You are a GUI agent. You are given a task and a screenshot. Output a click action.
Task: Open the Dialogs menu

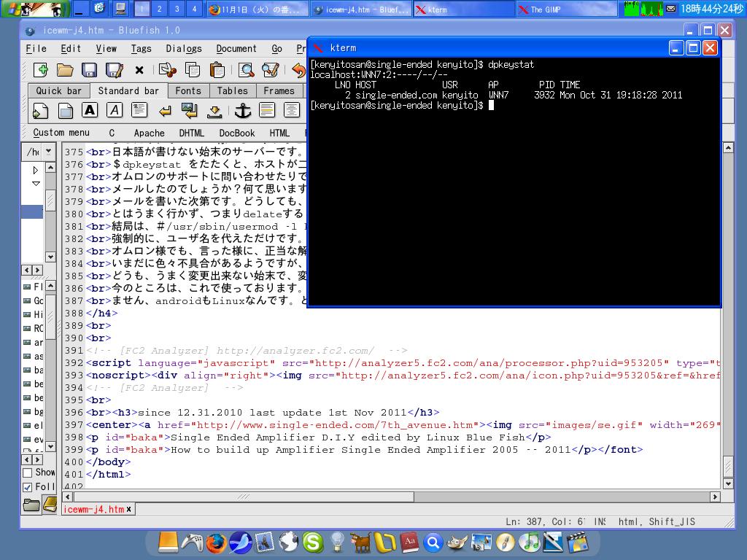pos(183,49)
